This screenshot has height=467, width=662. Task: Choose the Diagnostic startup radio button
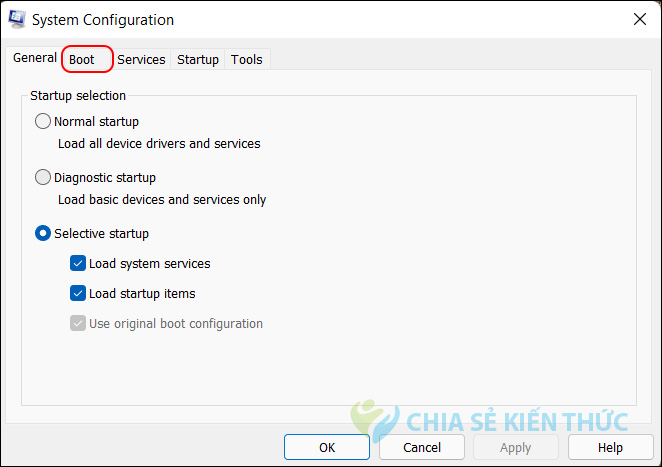click(43, 177)
